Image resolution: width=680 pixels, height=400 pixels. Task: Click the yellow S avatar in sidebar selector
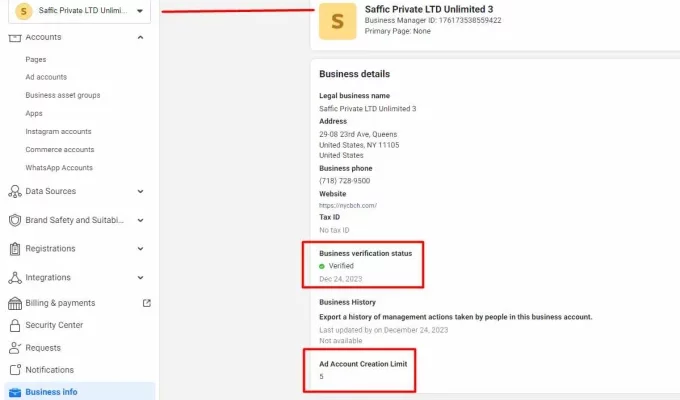pyautogui.click(x=23, y=11)
